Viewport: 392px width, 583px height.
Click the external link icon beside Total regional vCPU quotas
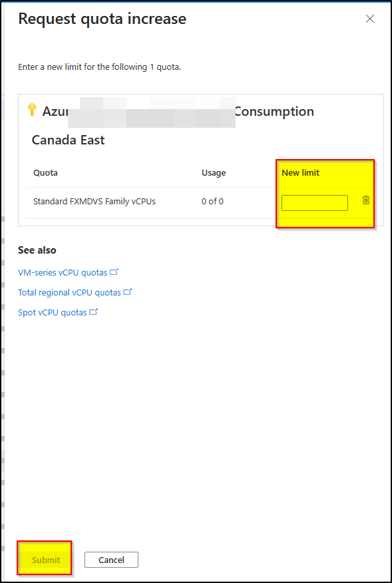(x=128, y=292)
